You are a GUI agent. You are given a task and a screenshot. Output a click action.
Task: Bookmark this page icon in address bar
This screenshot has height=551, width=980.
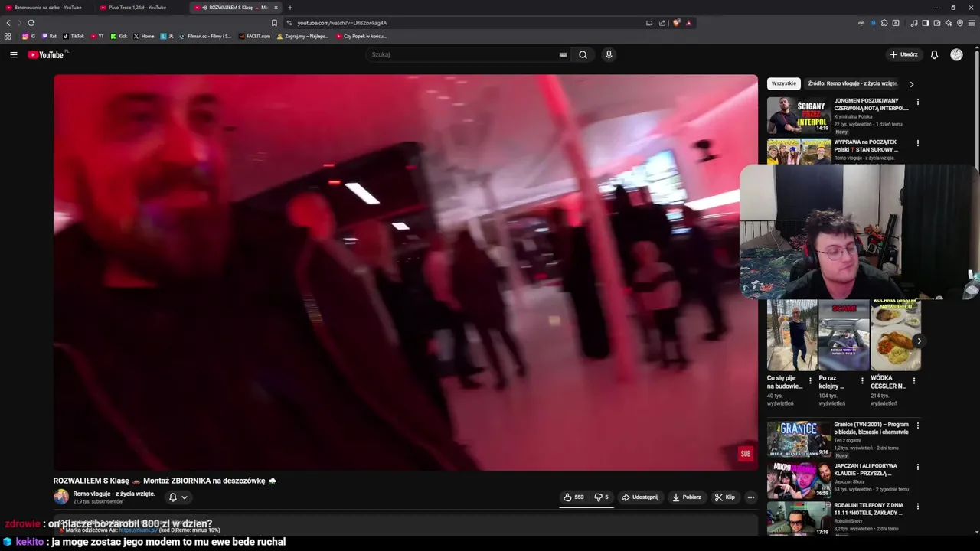click(274, 23)
